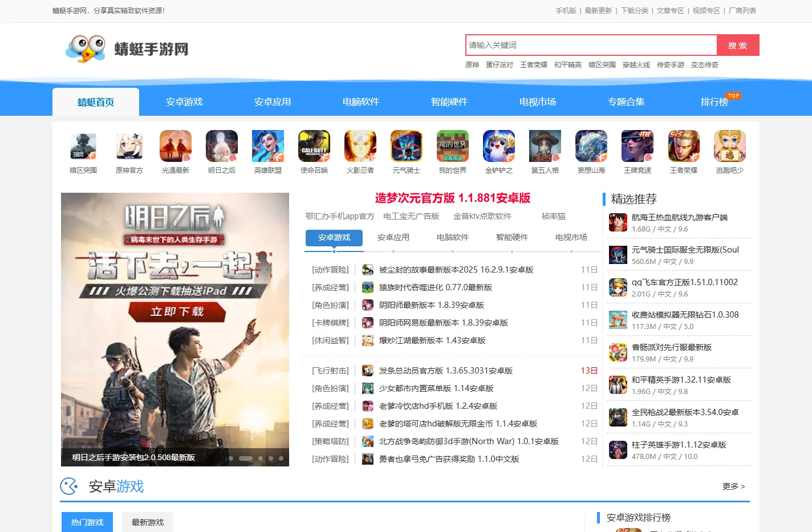812x532 pixels.
Task: Open the 第五人格 game icon
Action: pos(545,146)
